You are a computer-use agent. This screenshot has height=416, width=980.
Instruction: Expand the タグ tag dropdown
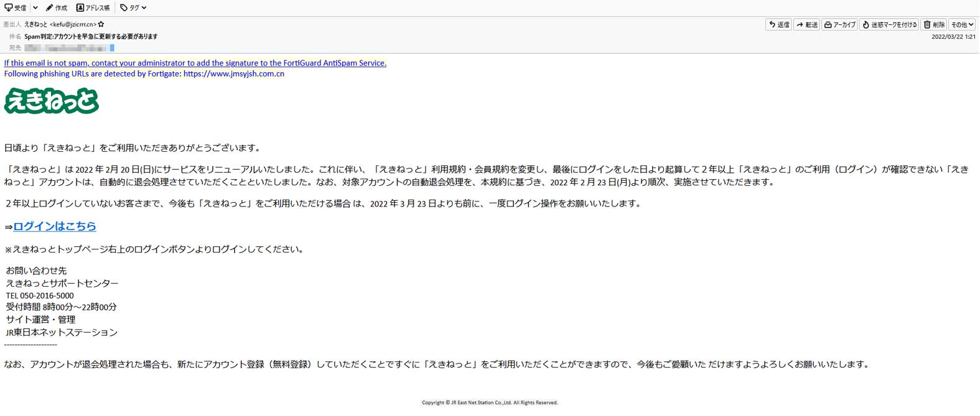click(x=133, y=7)
